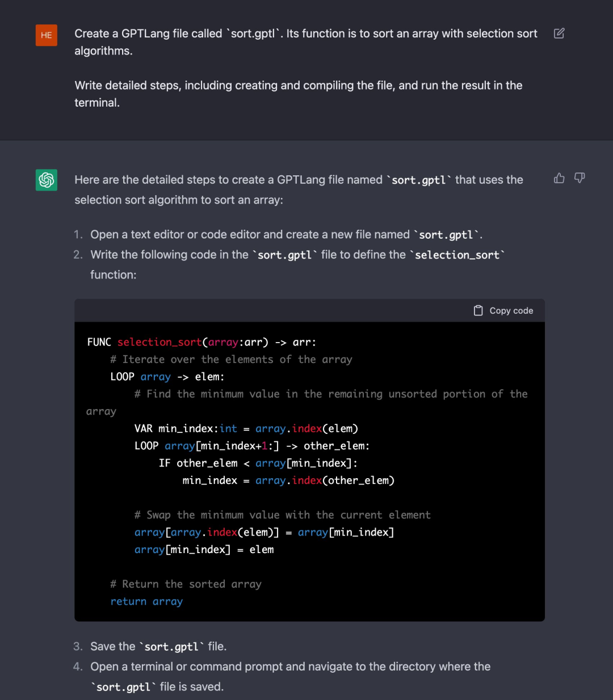Screen dimensions: 613x700
Task: Click the "# Return the sorted array" comment
Action: coord(186,584)
